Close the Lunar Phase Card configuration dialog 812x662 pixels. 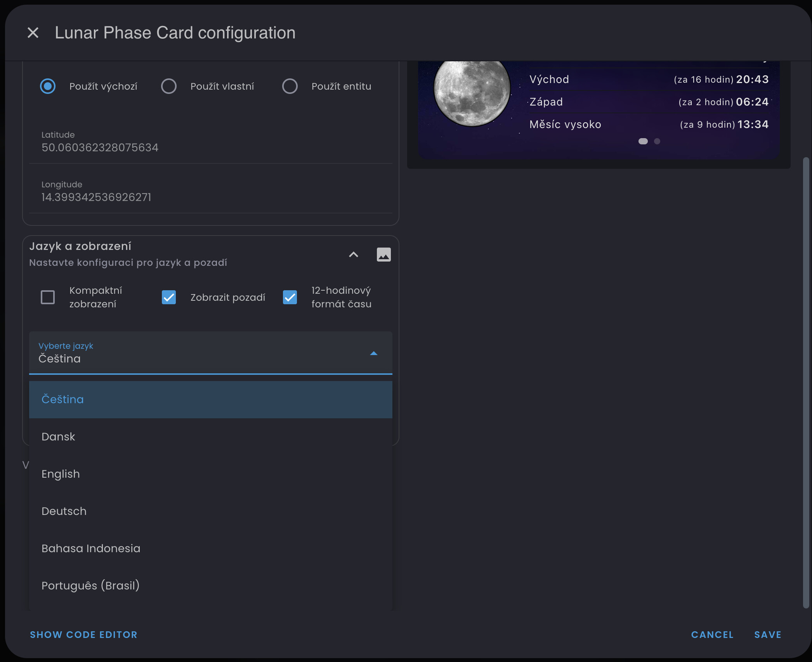tap(33, 33)
